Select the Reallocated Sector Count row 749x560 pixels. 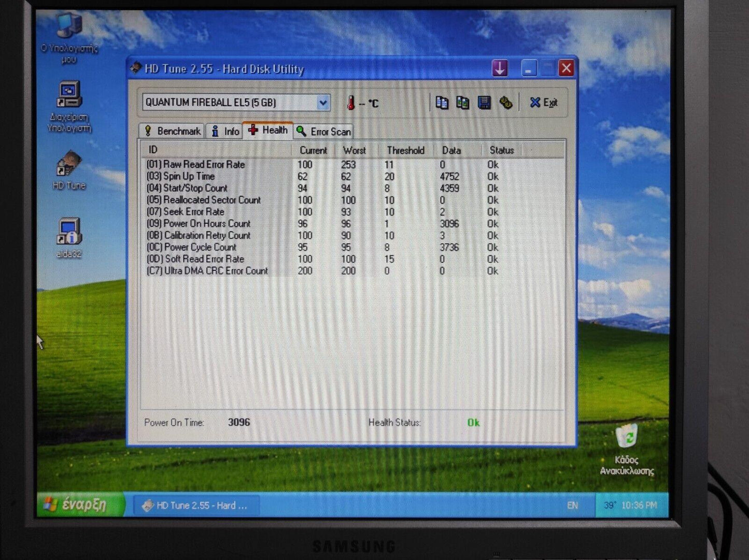pyautogui.click(x=211, y=200)
